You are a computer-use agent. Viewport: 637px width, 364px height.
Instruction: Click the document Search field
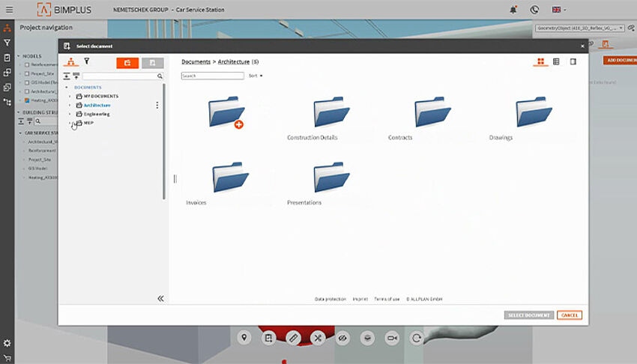(213, 76)
